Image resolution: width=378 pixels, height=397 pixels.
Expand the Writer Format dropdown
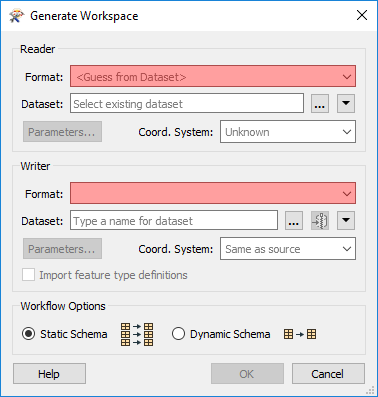coord(213,193)
